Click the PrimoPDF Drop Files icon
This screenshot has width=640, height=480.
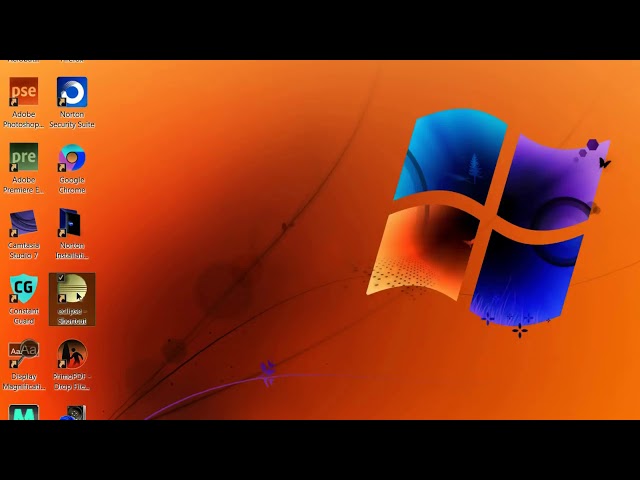(x=72, y=354)
